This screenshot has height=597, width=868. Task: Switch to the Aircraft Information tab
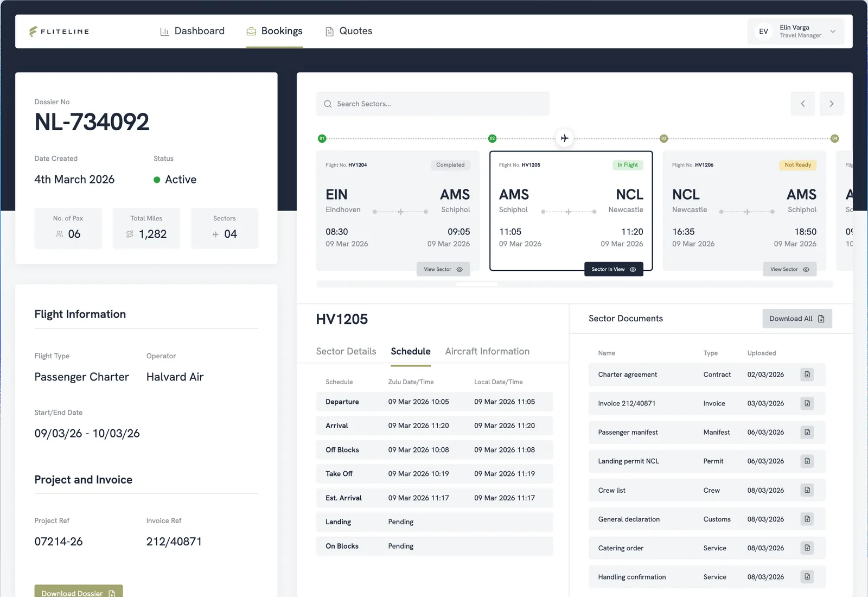point(487,351)
